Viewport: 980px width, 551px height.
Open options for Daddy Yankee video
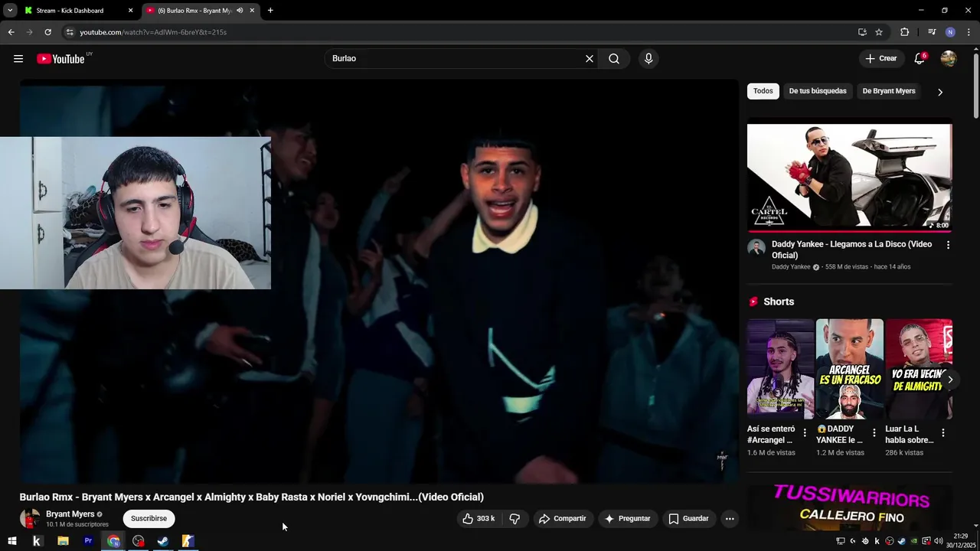coord(948,245)
